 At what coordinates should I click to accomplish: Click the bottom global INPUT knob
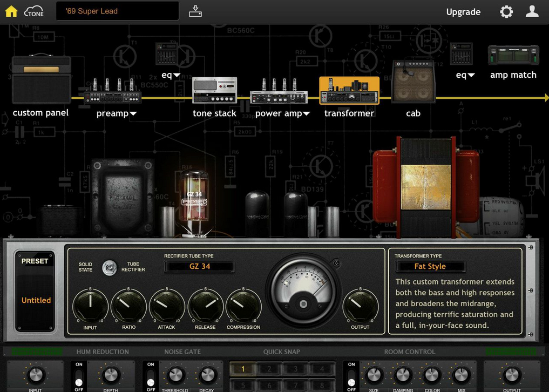click(35, 375)
